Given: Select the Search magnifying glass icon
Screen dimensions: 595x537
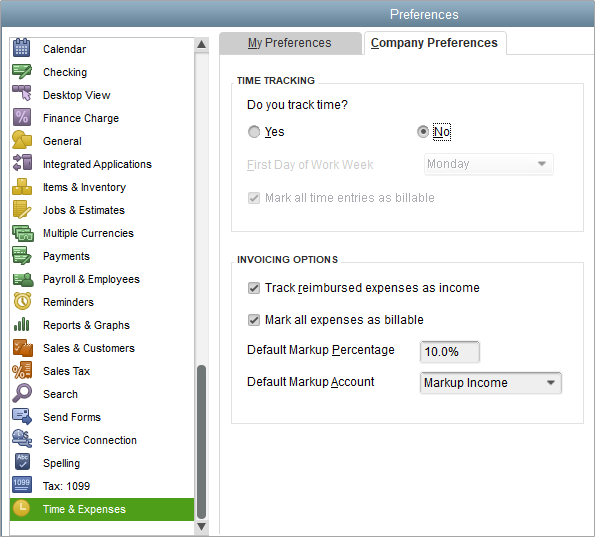Looking at the screenshot, I should point(22,393).
